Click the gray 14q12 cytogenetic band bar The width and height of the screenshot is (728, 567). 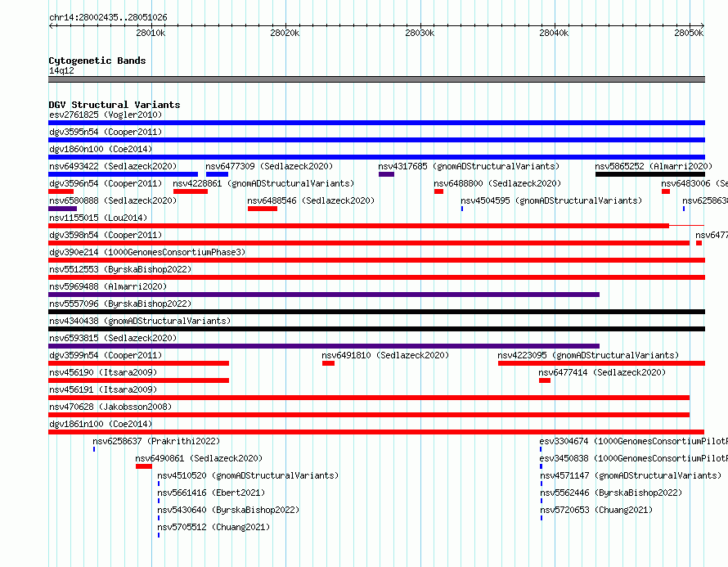[376, 79]
